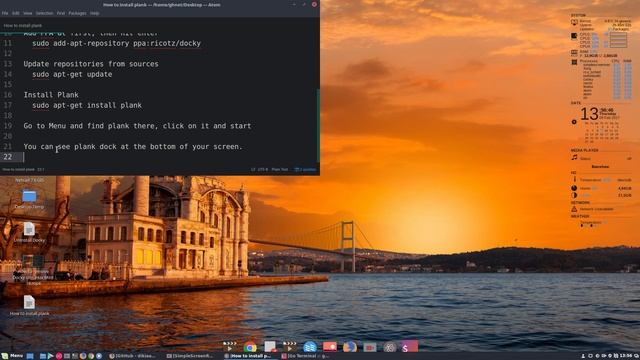Click the show desktop icon beside Menu

[x=30, y=356]
